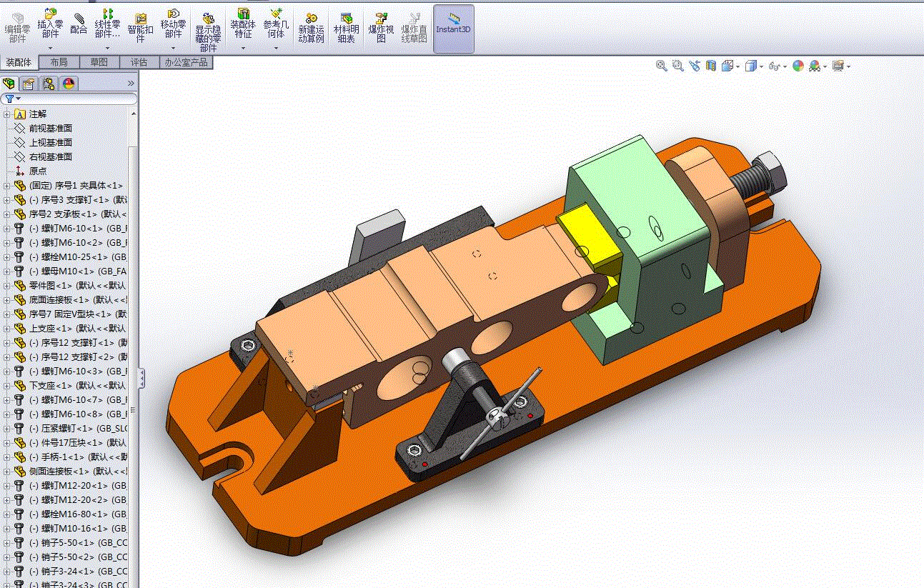
Task: Toggle the Instant3D button
Action: pyautogui.click(x=454, y=29)
